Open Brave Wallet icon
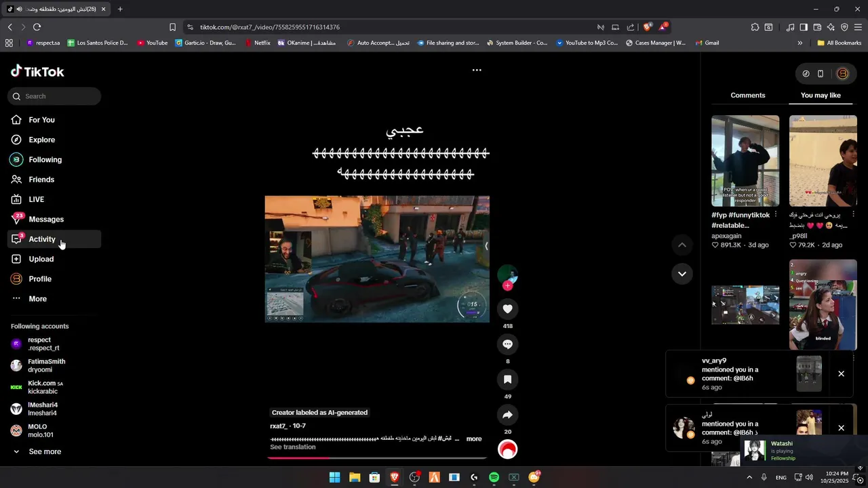The width and height of the screenshot is (868, 488). [x=817, y=27]
